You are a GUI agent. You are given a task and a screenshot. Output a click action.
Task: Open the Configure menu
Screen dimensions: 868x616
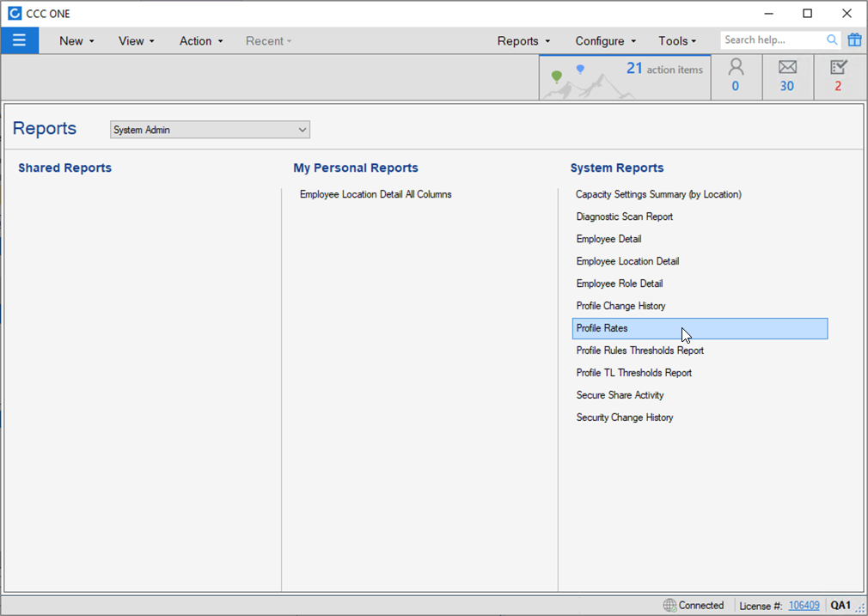pos(606,41)
